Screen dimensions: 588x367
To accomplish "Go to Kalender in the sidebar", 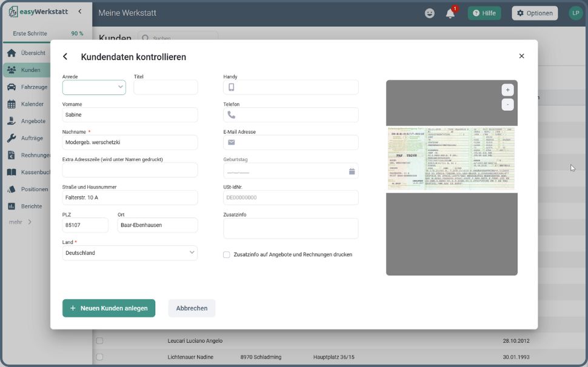I will 32,104.
